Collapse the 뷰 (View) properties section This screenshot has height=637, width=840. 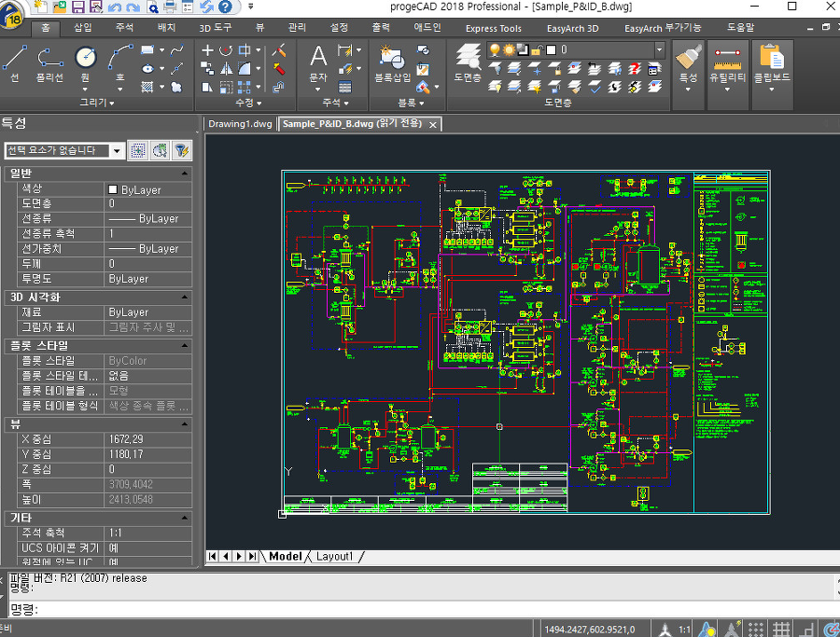tap(184, 424)
